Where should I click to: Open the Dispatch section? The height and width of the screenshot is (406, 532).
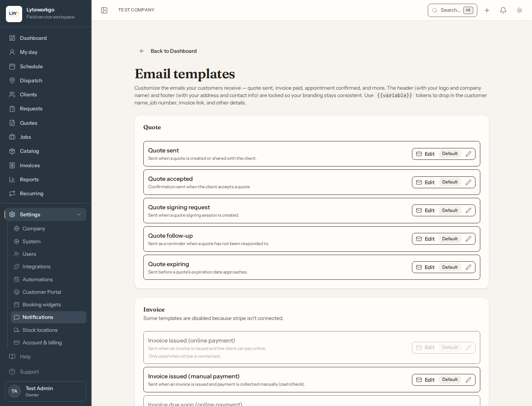pos(46,80)
